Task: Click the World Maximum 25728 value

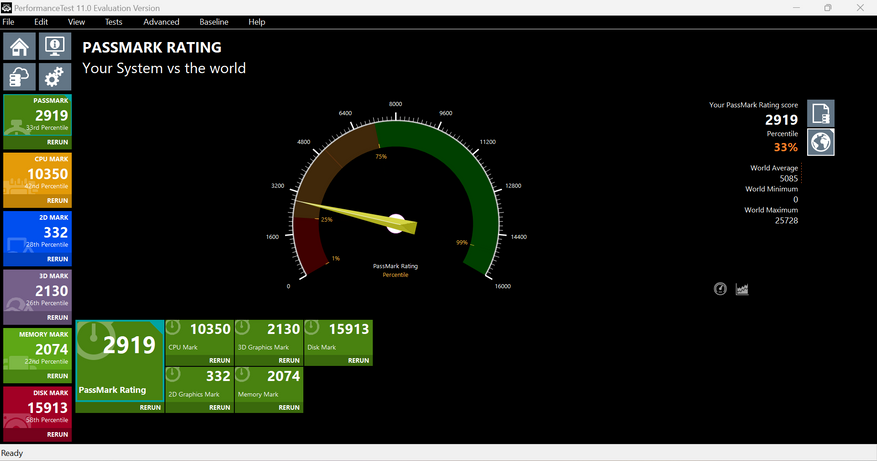Action: click(x=786, y=220)
